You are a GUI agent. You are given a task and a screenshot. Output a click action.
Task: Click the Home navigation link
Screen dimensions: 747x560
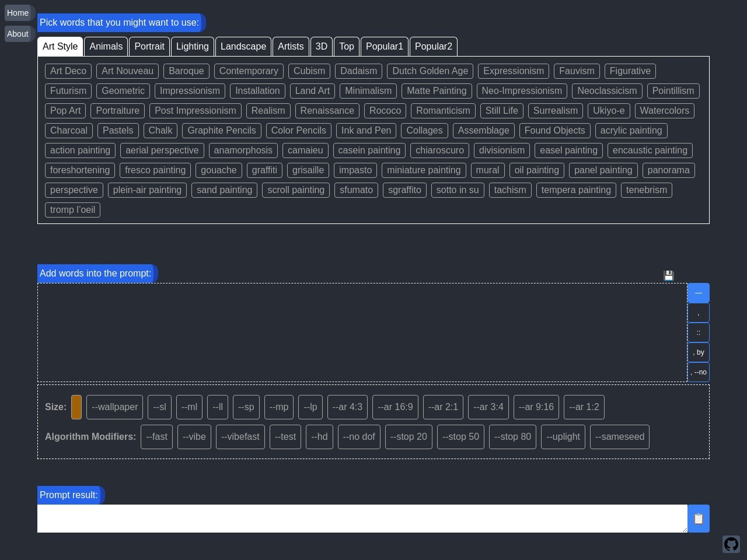(x=18, y=13)
